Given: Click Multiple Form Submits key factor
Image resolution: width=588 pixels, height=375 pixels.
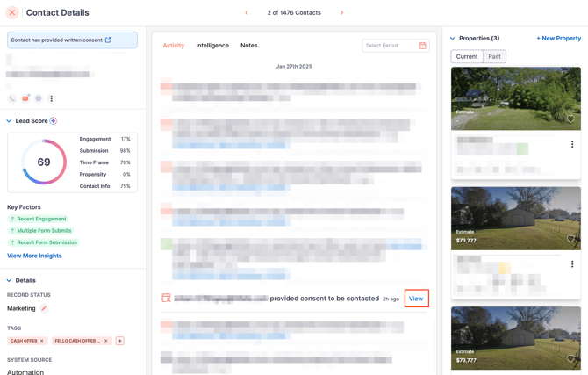Looking at the screenshot, I should pos(40,230).
